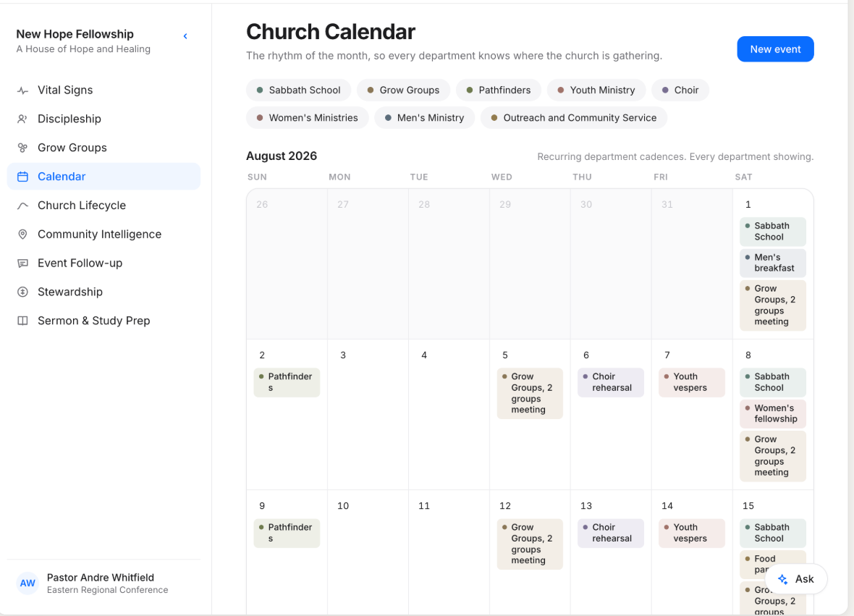The width and height of the screenshot is (854, 616).
Task: Click the Calendar icon in the sidebar
Action: (x=22, y=177)
